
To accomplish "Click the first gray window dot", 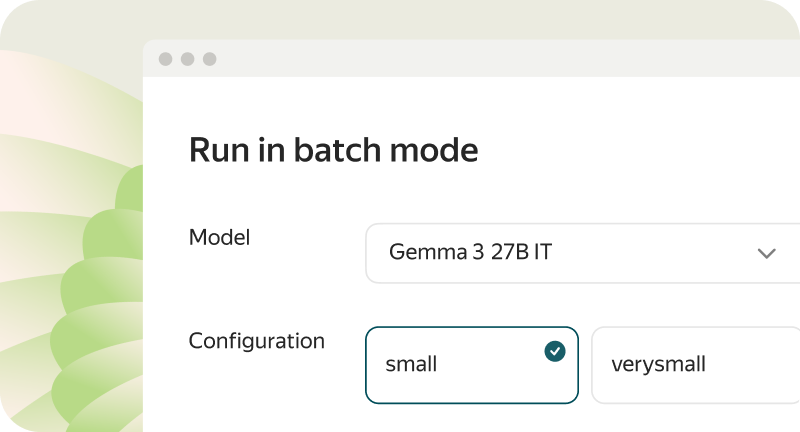I will (x=165, y=59).
